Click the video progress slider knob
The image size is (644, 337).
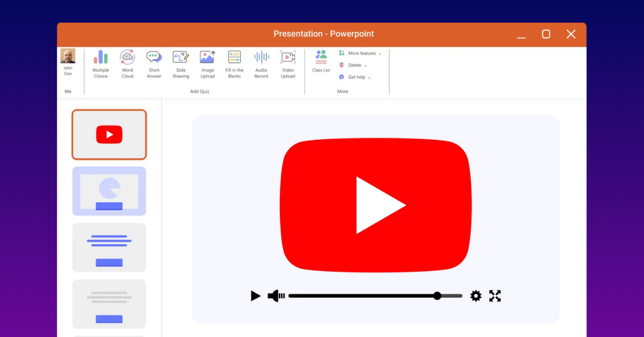coord(437,296)
